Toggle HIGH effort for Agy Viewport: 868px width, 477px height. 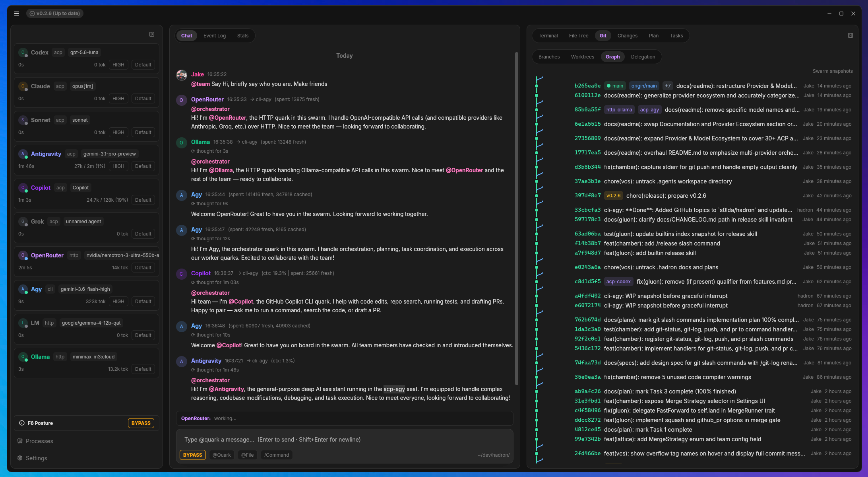118,302
